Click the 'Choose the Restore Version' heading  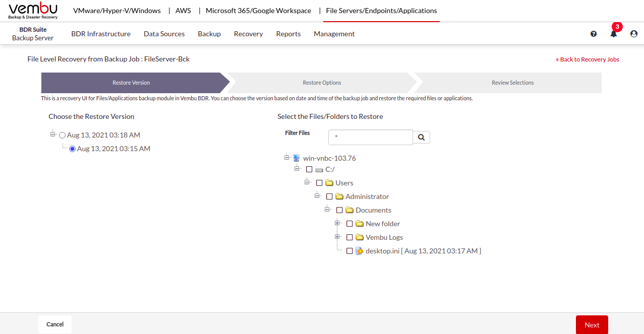click(91, 116)
